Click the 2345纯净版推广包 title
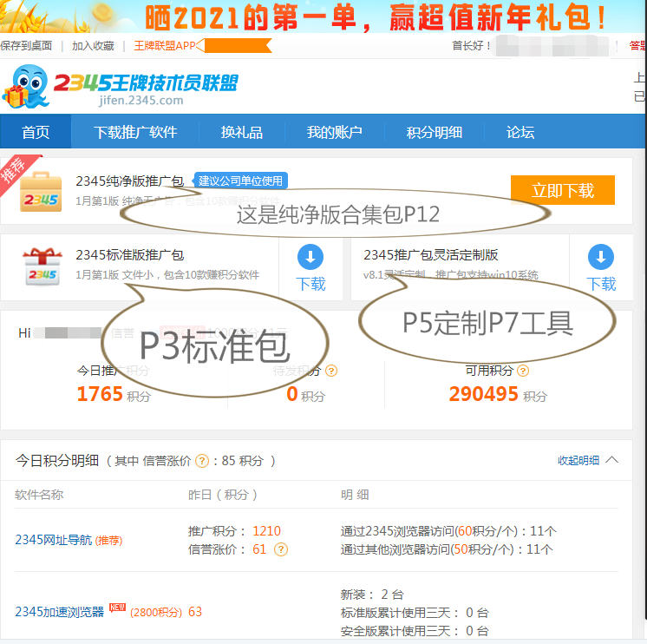The width and height of the screenshot is (647, 644). (x=129, y=181)
